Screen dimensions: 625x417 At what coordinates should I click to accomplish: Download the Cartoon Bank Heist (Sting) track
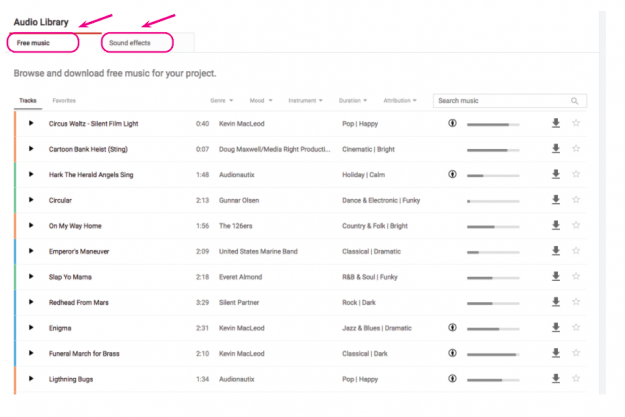pos(556,149)
